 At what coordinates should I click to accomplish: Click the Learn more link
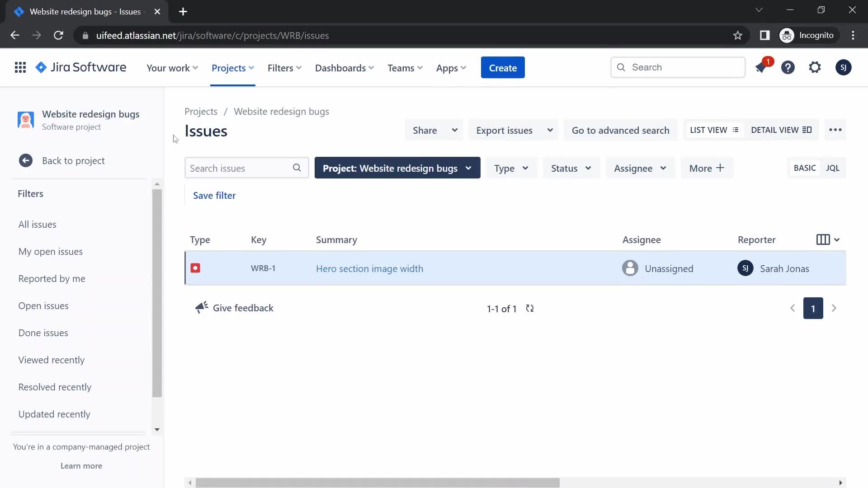coord(81,465)
